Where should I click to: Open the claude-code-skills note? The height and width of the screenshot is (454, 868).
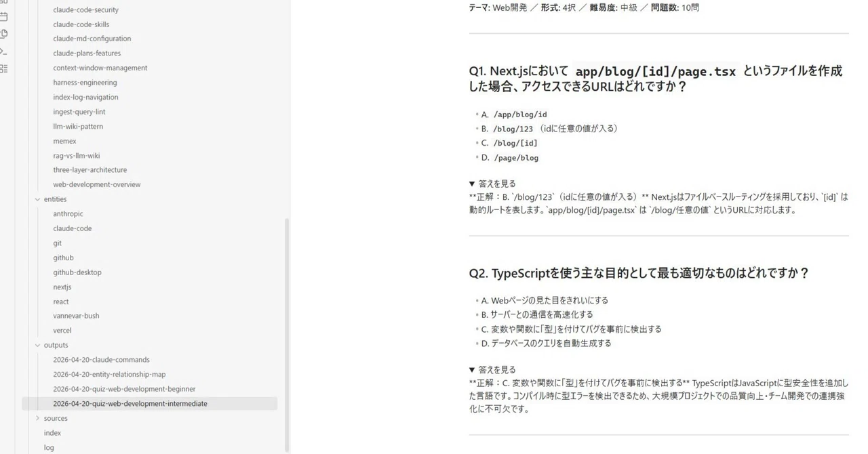tap(81, 24)
